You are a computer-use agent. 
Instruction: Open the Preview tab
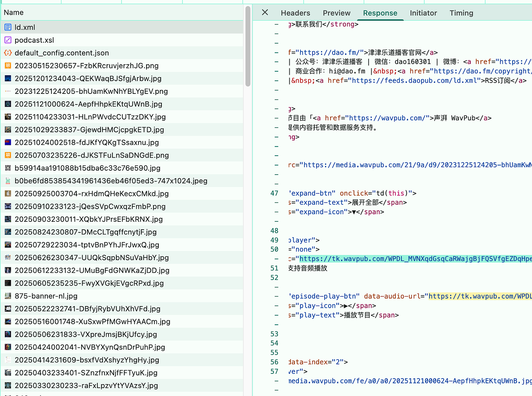(336, 13)
